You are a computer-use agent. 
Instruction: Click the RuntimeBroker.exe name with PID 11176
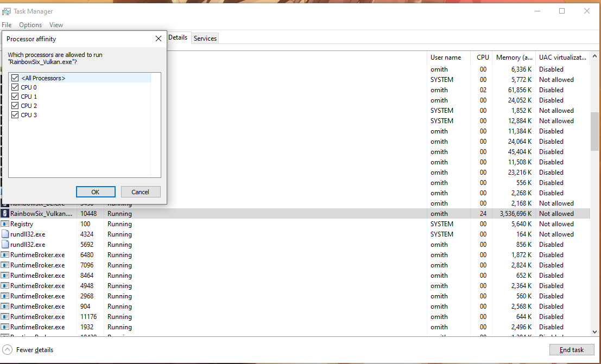point(37,317)
